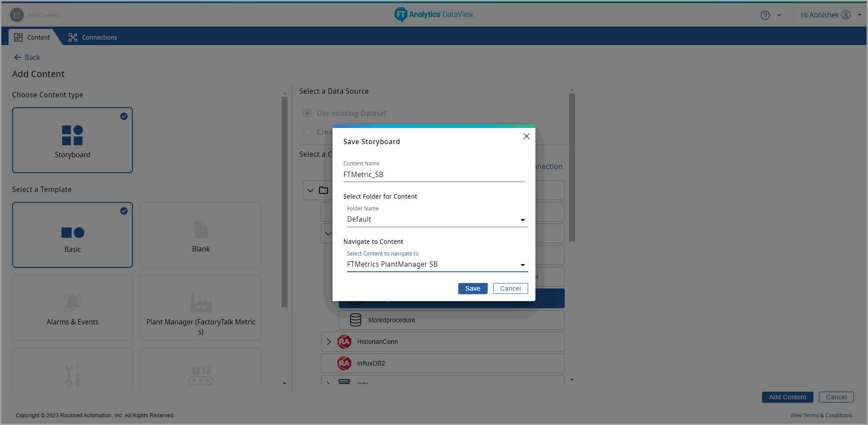Screen dimensions: 868x425
Task: Toggle the Basic template checkmark
Action: [124, 211]
